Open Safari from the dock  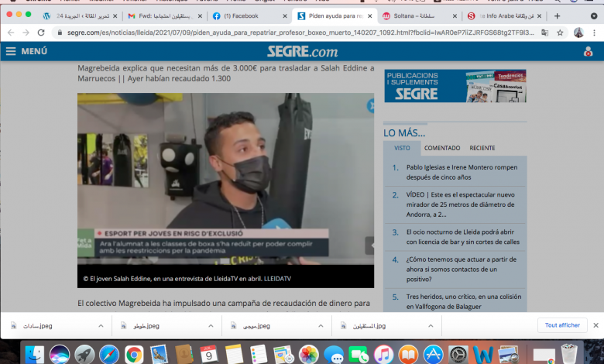[x=109, y=355]
